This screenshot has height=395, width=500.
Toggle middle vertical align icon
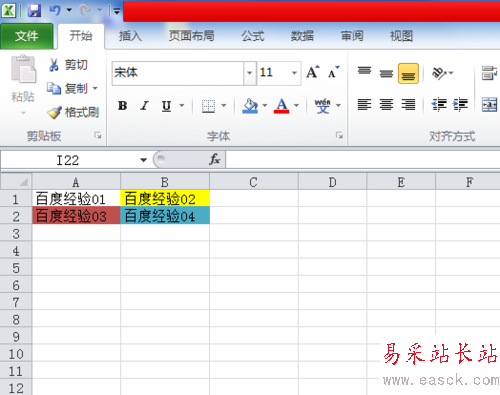coord(386,73)
